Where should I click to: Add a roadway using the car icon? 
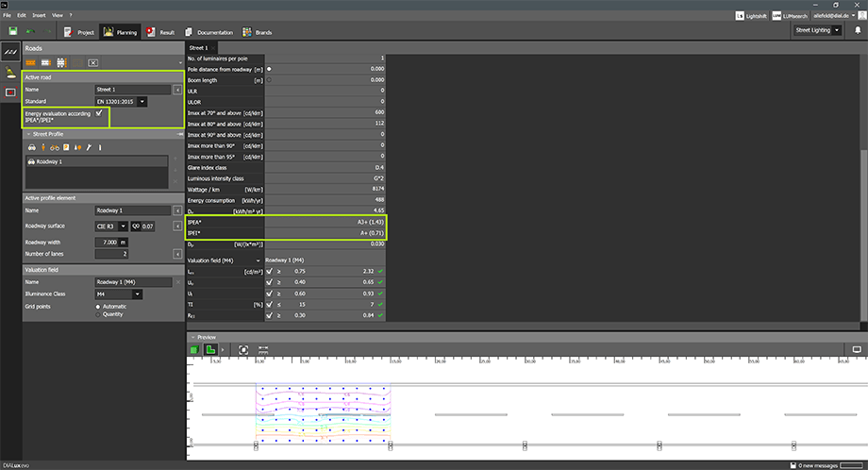click(32, 147)
